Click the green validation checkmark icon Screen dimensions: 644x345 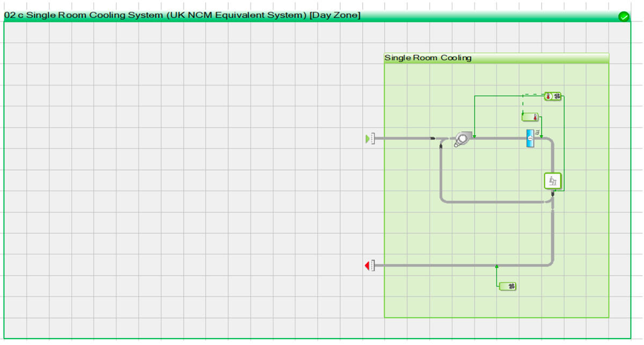click(x=624, y=17)
